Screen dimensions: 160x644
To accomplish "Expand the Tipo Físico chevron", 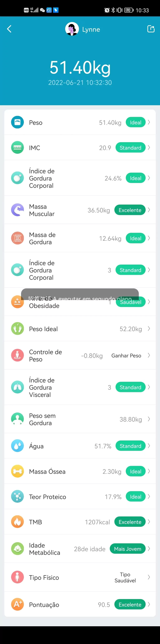I will [149, 577].
